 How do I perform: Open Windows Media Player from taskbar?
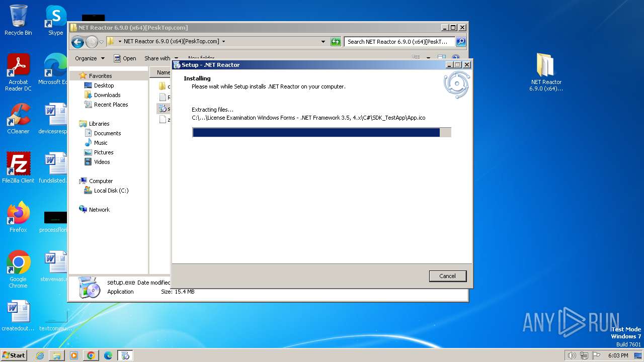pos(74,355)
